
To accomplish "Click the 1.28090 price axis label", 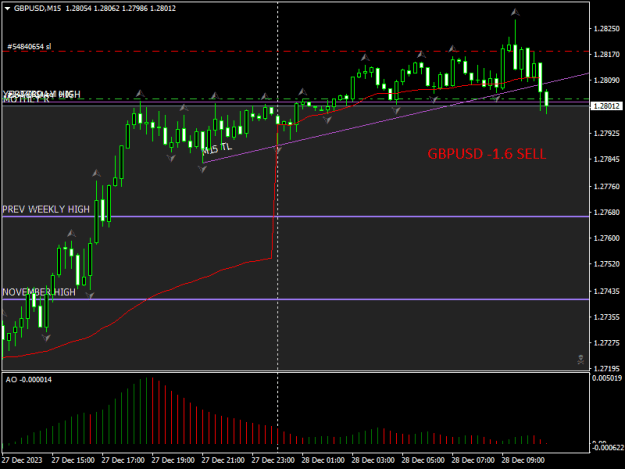I will [607, 80].
